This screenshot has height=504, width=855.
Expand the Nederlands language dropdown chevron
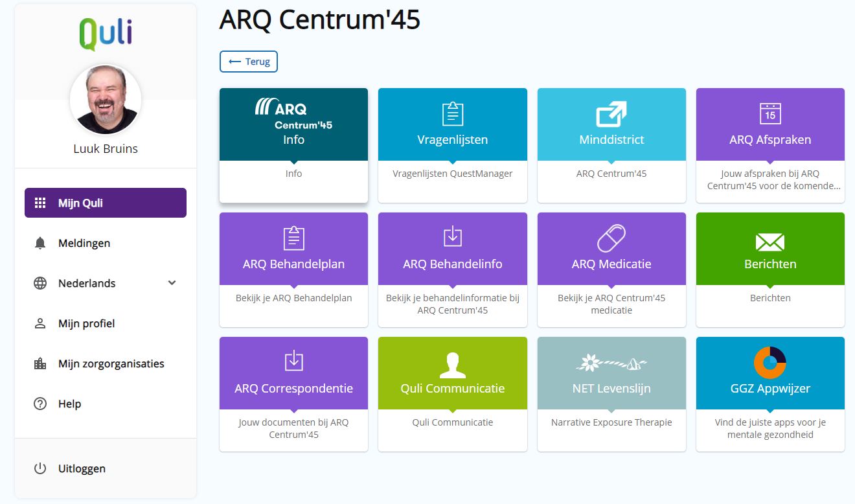click(x=172, y=283)
